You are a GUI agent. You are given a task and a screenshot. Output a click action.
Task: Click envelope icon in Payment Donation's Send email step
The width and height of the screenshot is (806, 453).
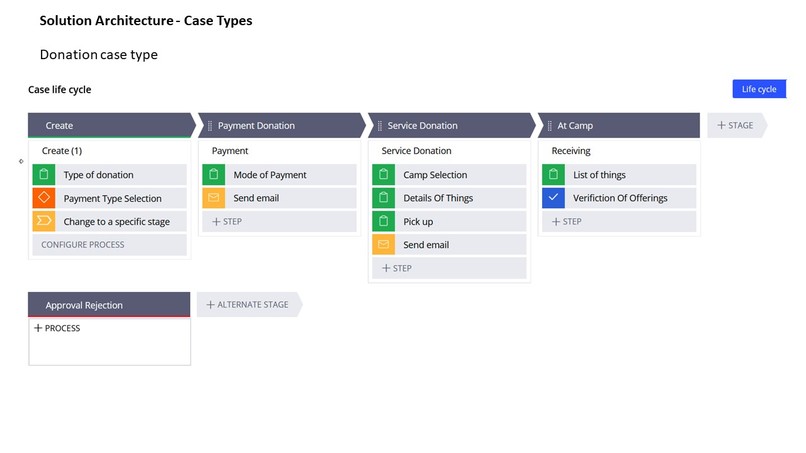pyautogui.click(x=214, y=198)
